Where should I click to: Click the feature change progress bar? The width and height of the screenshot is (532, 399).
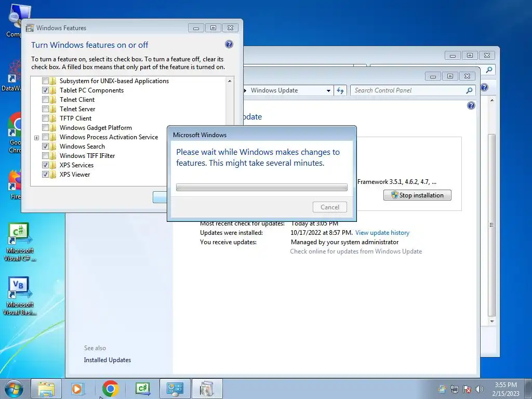[262, 187]
